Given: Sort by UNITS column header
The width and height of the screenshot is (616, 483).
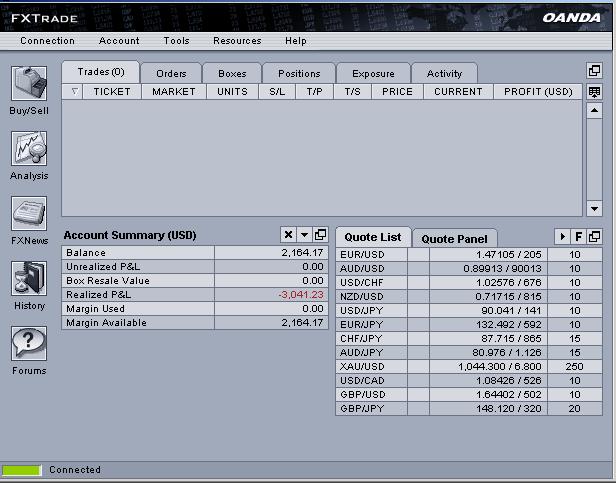Looking at the screenshot, I should click(x=232, y=92).
